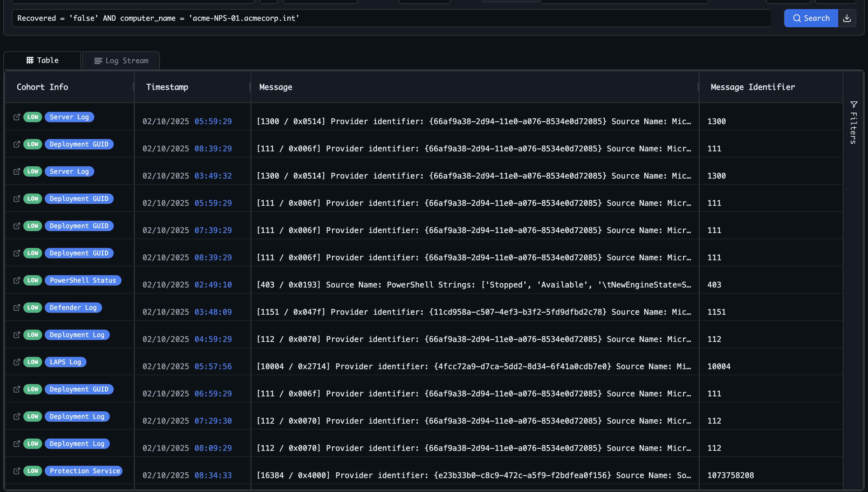This screenshot has height=492, width=868.
Task: Open external link icon on Defender Log row
Action: (x=17, y=308)
